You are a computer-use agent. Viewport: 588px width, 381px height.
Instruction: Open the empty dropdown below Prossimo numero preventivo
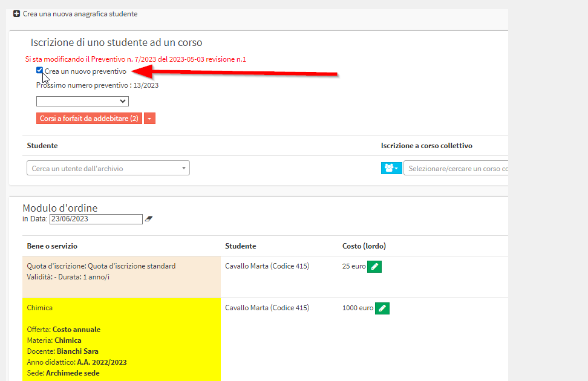pos(82,101)
